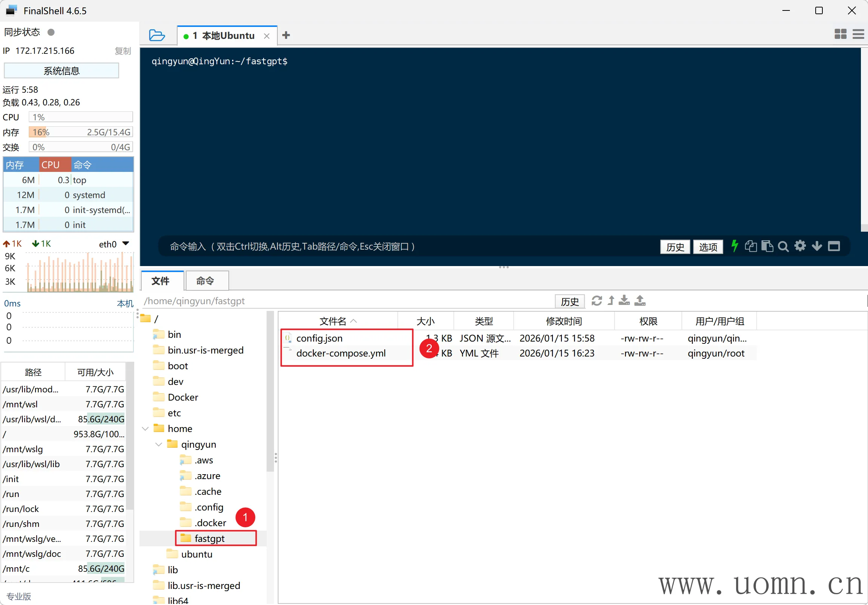The width and height of the screenshot is (868, 605).
Task: Click the 选项 button in command bar
Action: 708,247
